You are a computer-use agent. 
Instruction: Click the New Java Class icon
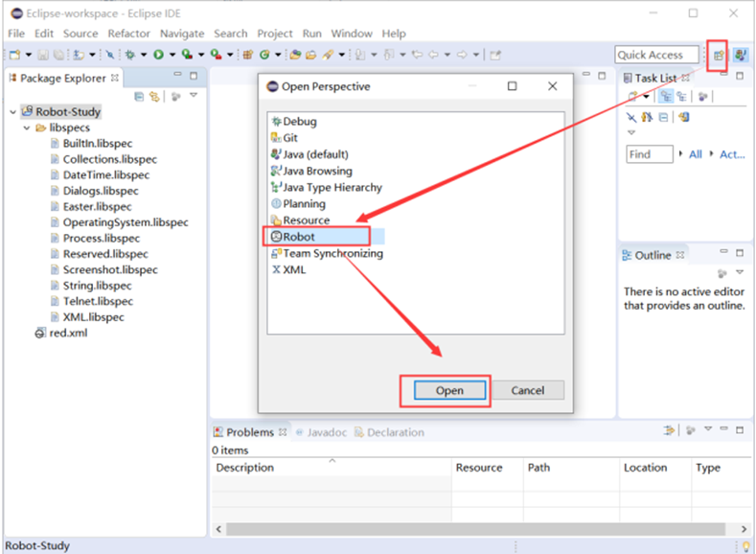coord(264,55)
